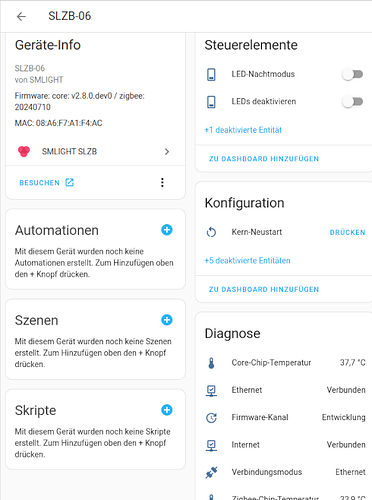
Task: Toggle the LED-Nachtmodus switch
Action: [x=353, y=74]
